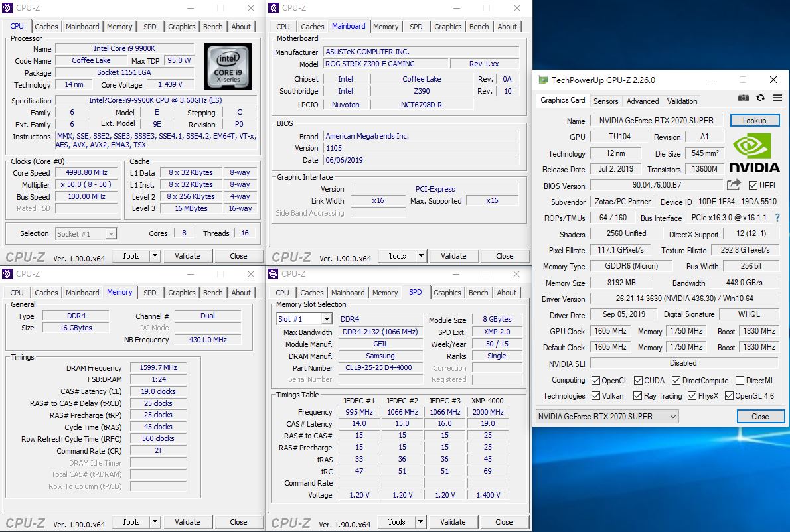
Task: Click the Specification value i9-9900K CPU @ 3.60GHz
Action: click(x=156, y=100)
